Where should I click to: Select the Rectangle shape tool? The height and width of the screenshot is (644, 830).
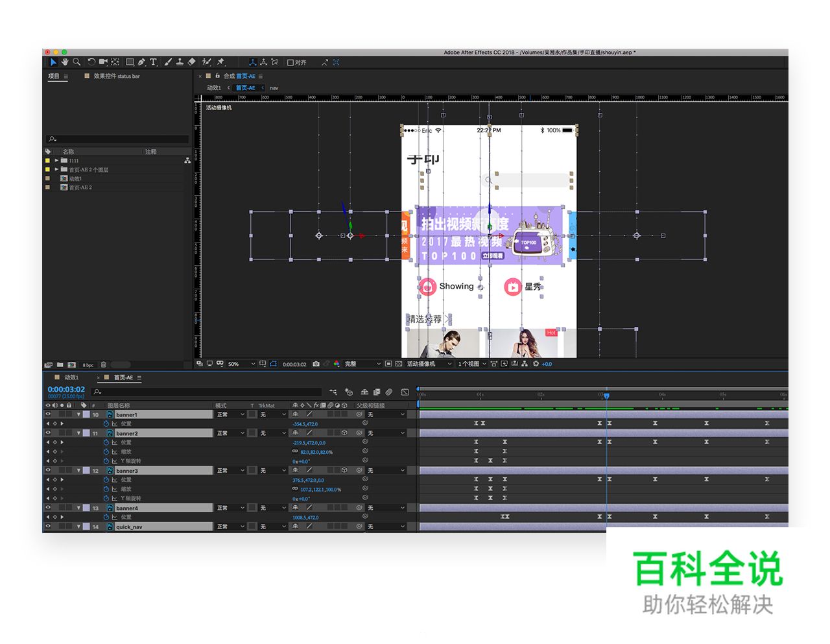tap(130, 62)
